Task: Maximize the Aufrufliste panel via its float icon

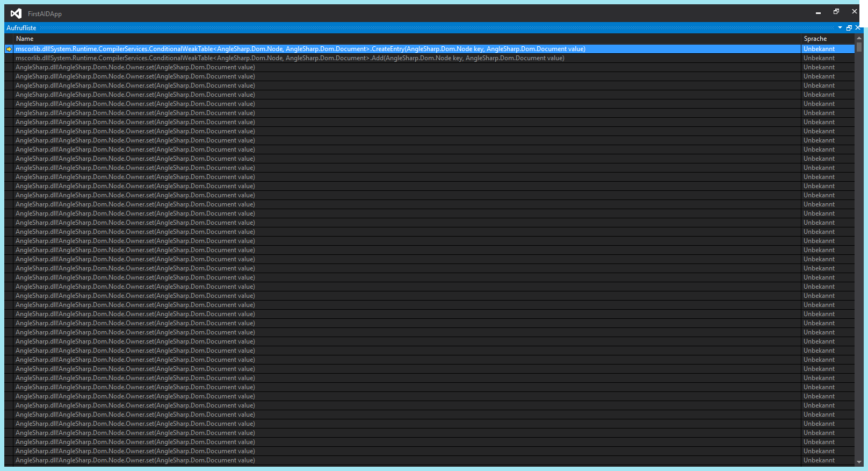Action: tap(849, 28)
